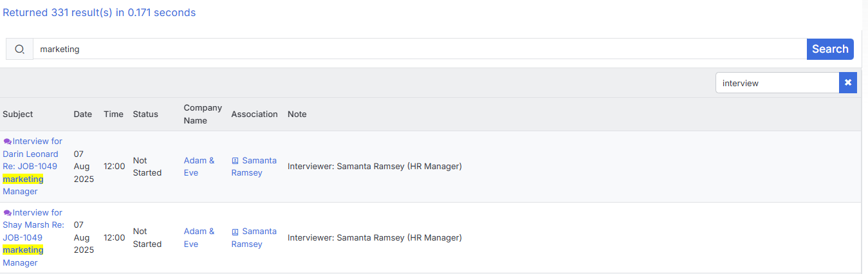Click speech bubble icon for Darin Leonard interview
The width and height of the screenshot is (868, 274).
8,142
